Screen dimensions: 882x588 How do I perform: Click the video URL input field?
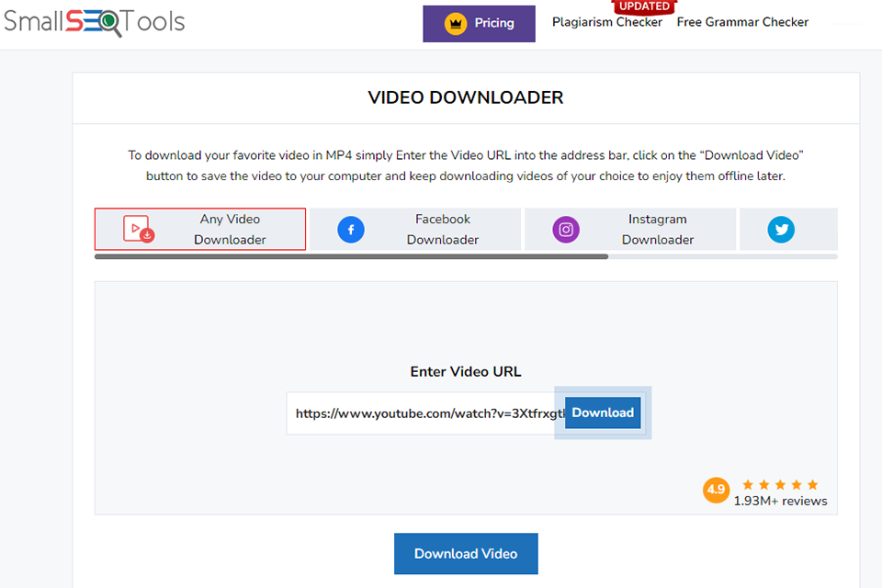[x=425, y=413]
